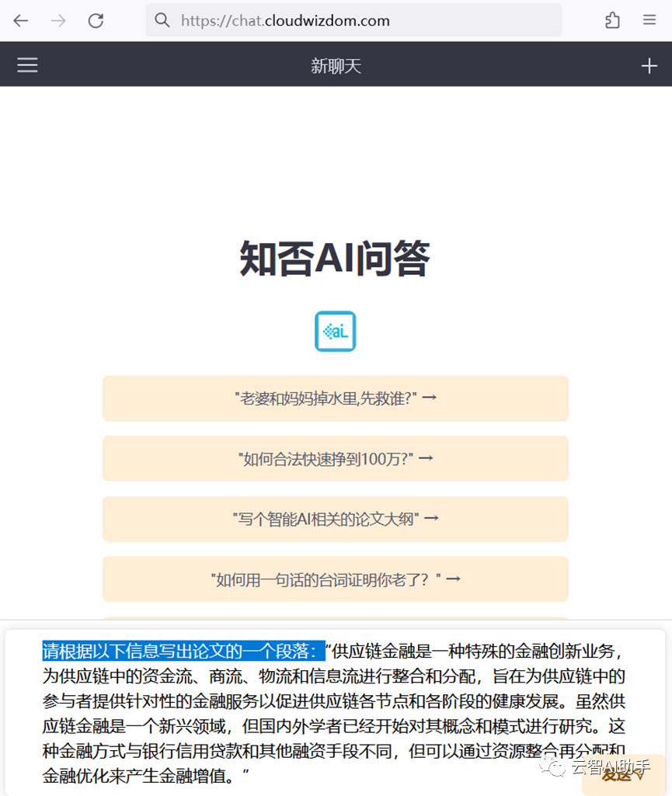Screen dimensions: 672x796
Task: Click the send button labeled 发送
Action: pyautogui.click(x=623, y=775)
